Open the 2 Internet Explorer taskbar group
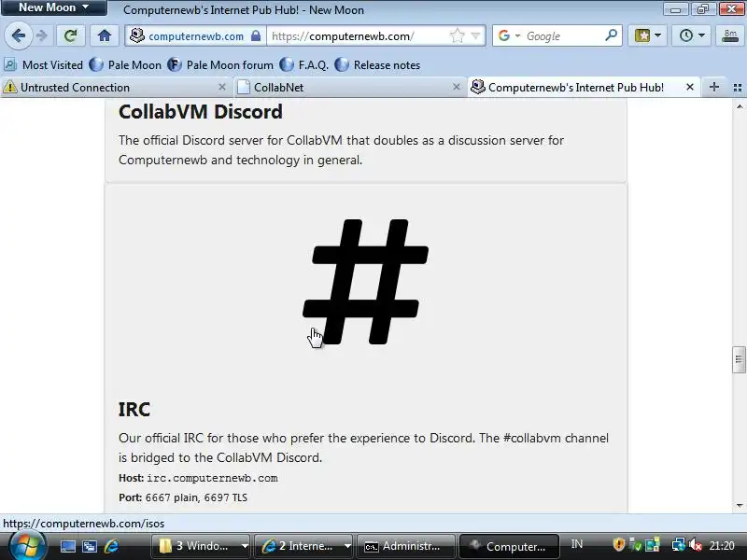This screenshot has height=560, width=747. [304, 546]
